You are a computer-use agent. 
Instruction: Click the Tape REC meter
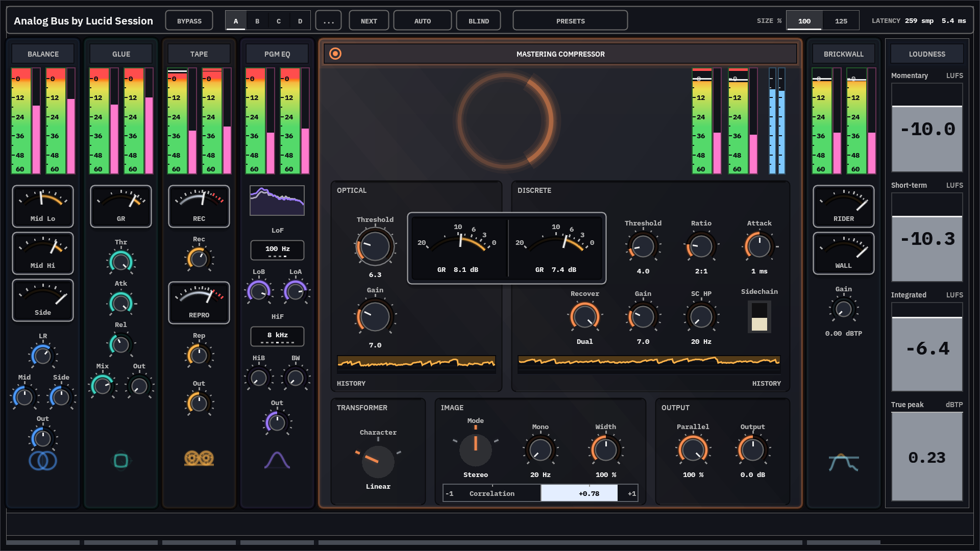coord(199,206)
